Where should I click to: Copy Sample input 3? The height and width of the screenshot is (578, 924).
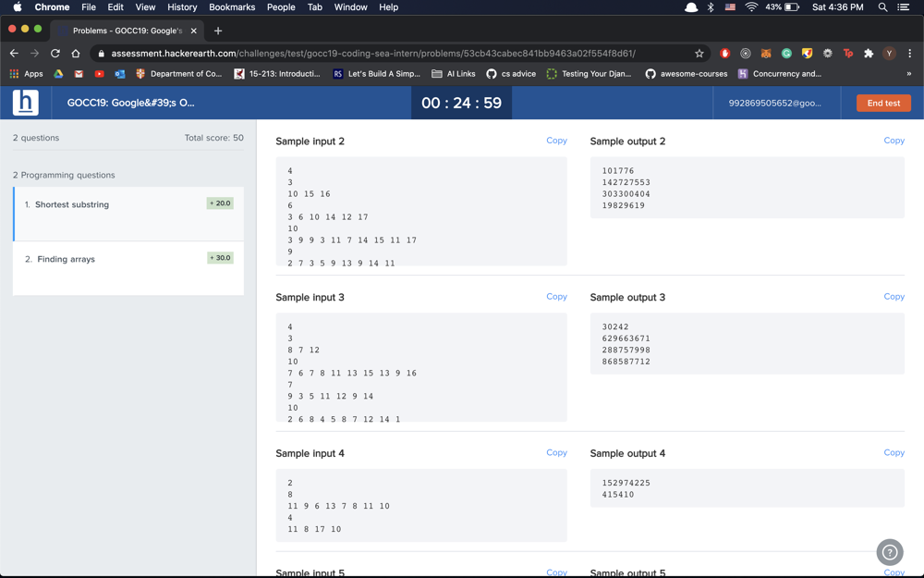[x=556, y=296]
